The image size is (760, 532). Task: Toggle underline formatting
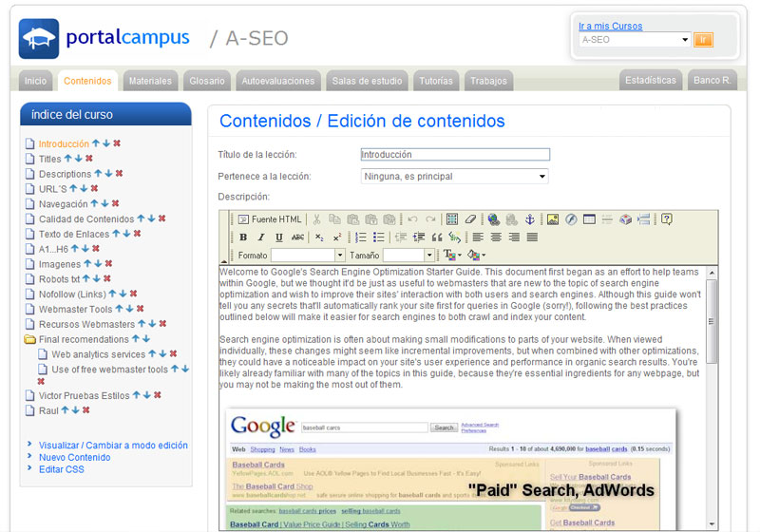pyautogui.click(x=279, y=237)
